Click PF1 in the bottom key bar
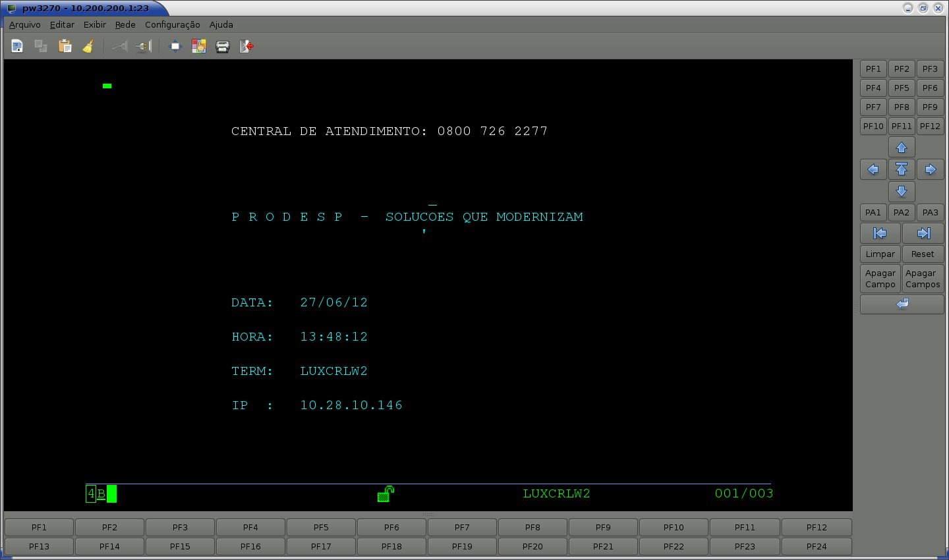This screenshot has width=949, height=560. [39, 527]
